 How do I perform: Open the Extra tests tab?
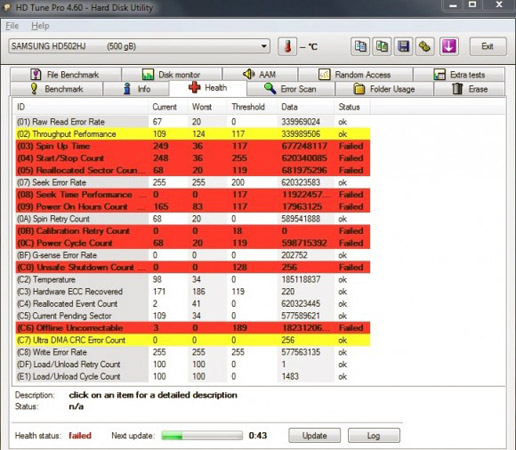[459, 74]
